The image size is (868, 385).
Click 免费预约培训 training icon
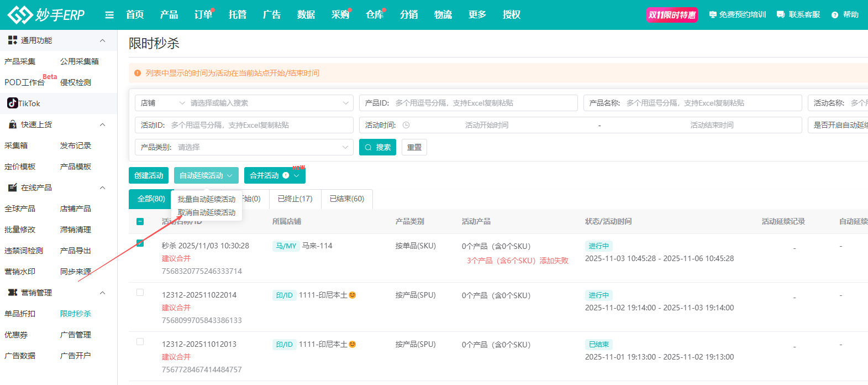[713, 15]
